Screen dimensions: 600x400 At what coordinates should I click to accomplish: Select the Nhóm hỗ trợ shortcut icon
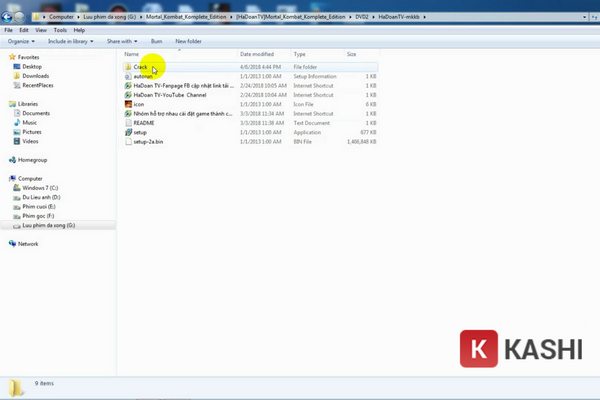(128, 114)
